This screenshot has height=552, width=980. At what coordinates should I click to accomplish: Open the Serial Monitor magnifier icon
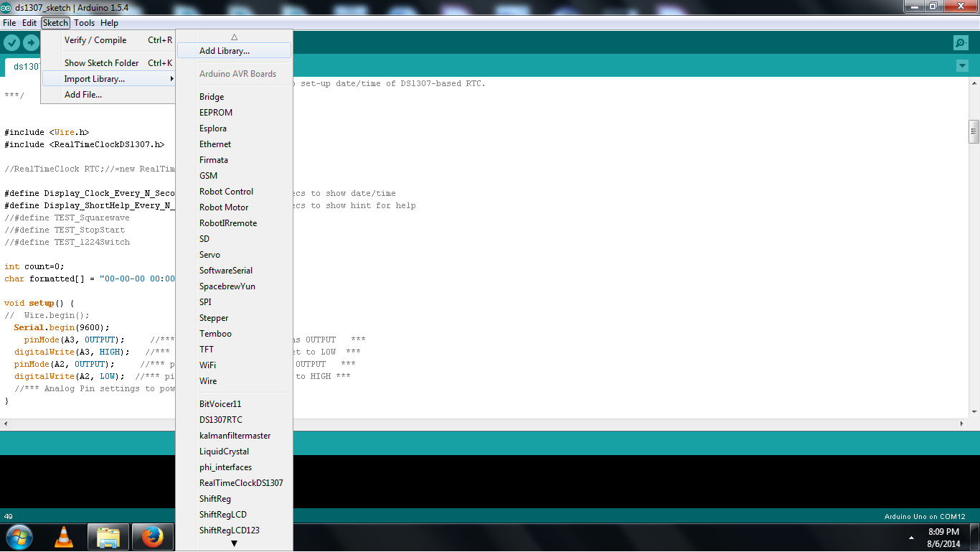click(960, 42)
